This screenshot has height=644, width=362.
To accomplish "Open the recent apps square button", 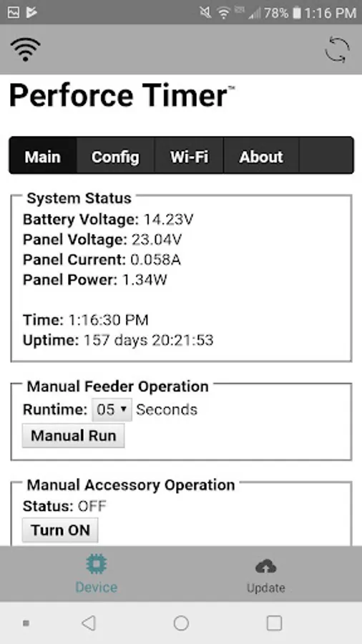I will pos(274,623).
